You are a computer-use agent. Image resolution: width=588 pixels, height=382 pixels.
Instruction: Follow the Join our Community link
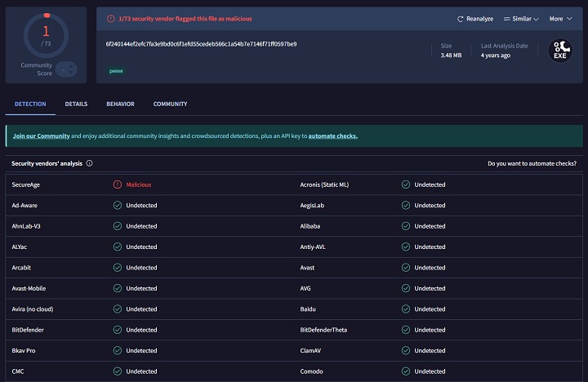41,135
